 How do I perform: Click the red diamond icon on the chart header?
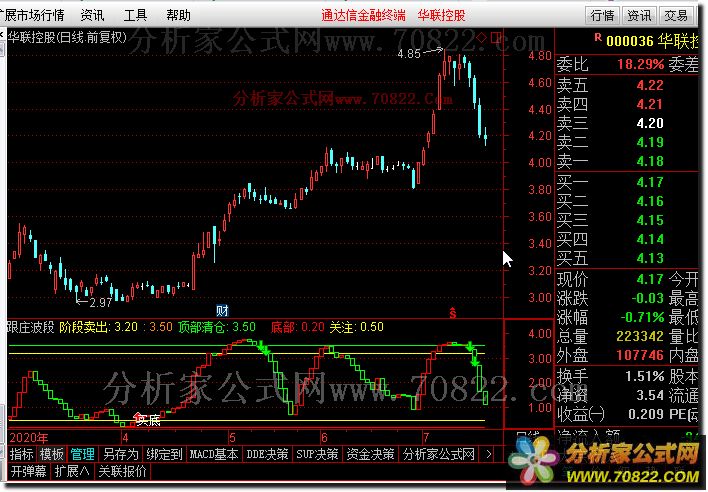coord(481,38)
